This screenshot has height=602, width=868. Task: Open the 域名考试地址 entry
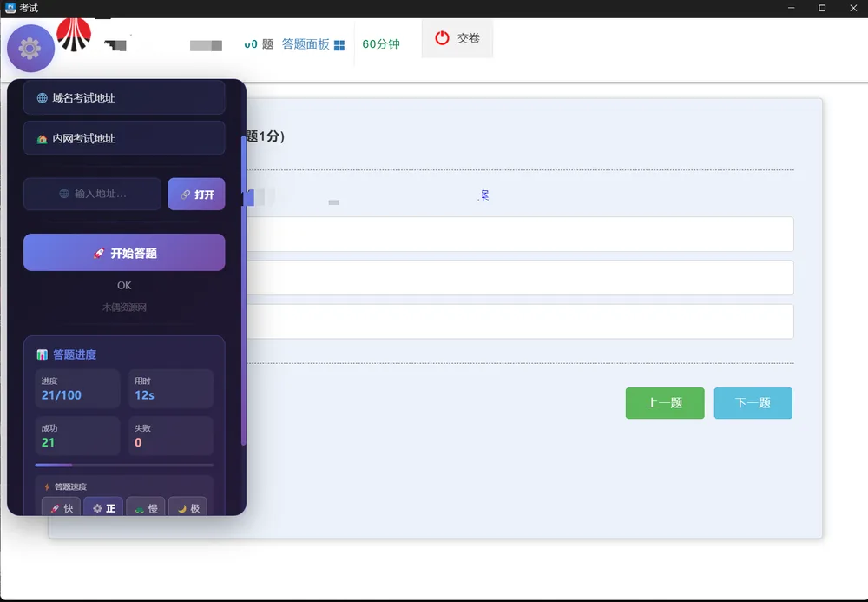pyautogui.click(x=124, y=97)
